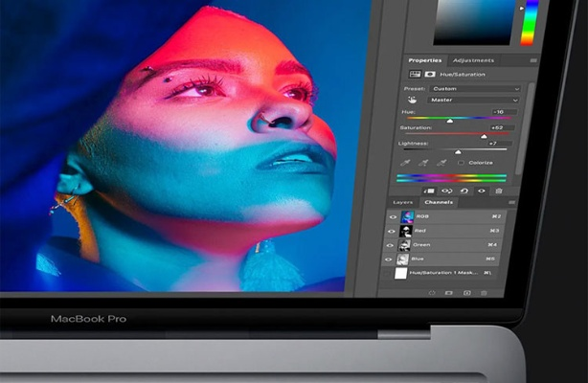The height and width of the screenshot is (383, 588).
Task: Click the mask icon beside Hue/Saturation
Action: coord(428,73)
